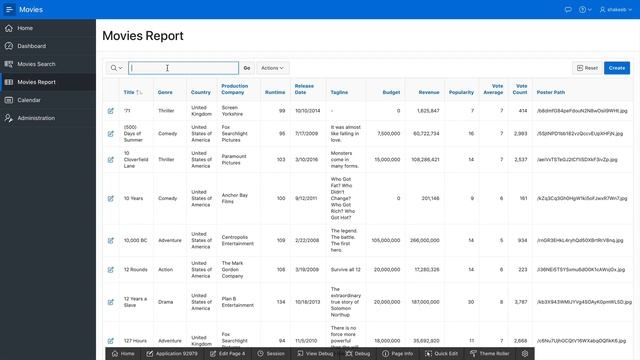Open Dashboard in sidebar
Image resolution: width=640 pixels, height=360 pixels.
48,46
